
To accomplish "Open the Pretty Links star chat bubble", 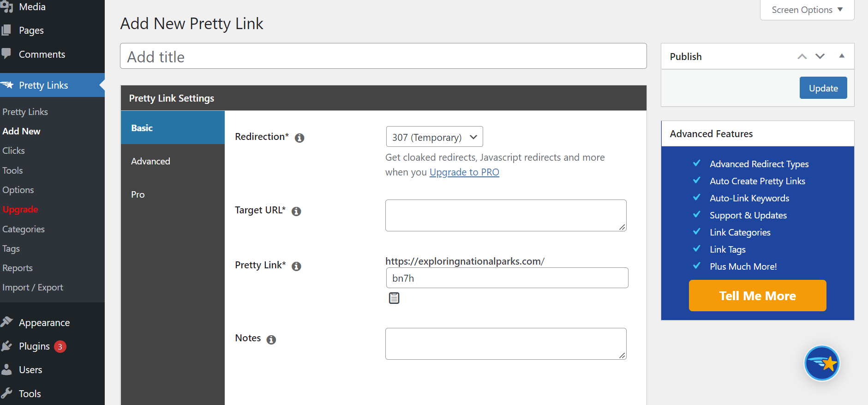I will [822, 363].
